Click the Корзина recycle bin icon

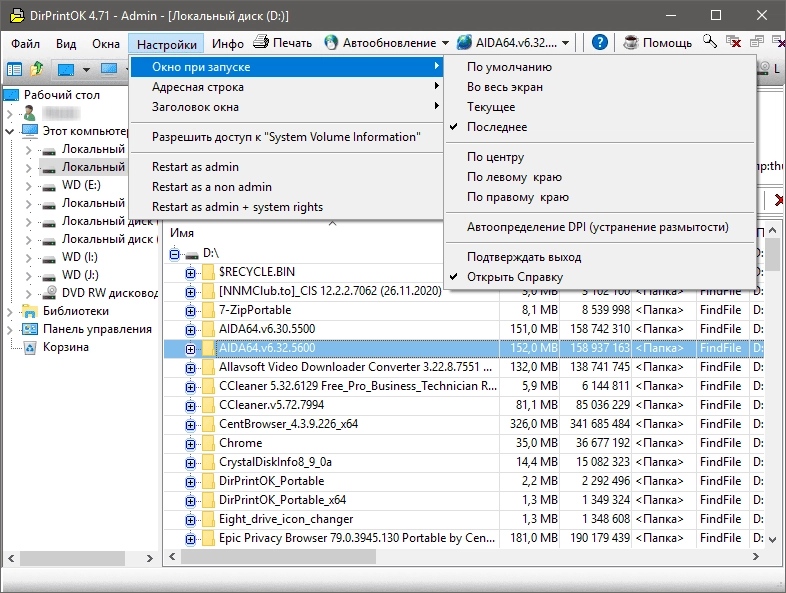30,347
